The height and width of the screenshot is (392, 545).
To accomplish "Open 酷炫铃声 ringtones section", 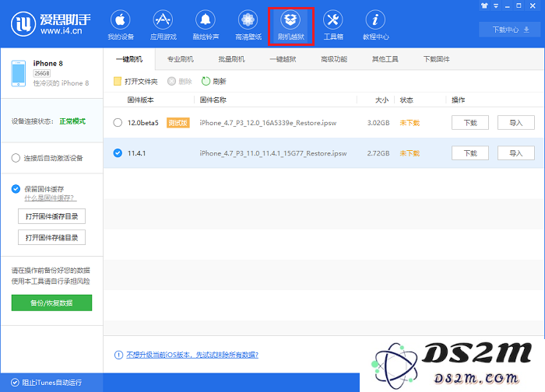I will coord(206,26).
